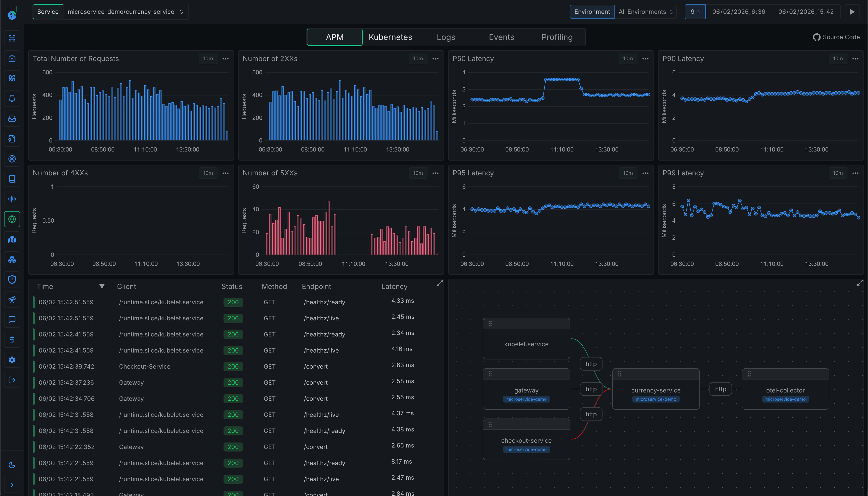The image size is (868, 496).
Task: Toggle dark mode with the moon icon
Action: click(x=12, y=464)
